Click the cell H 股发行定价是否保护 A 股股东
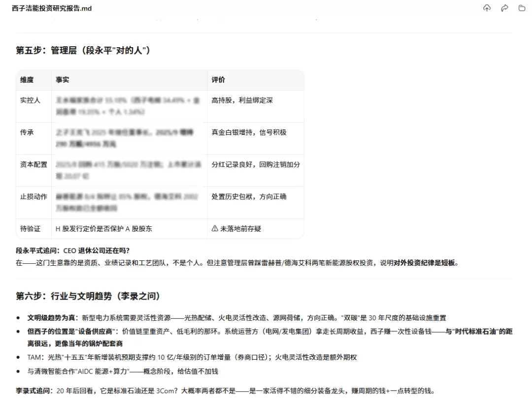The width and height of the screenshot is (532, 403). pos(104,229)
